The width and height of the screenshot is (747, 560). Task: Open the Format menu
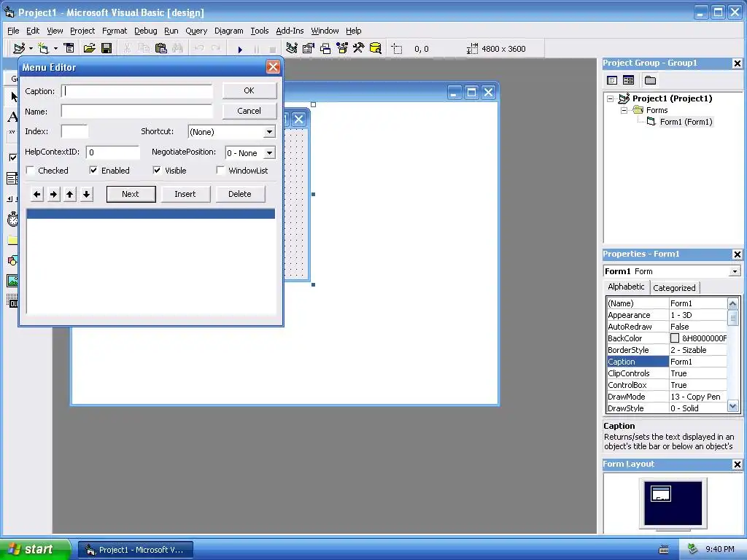[x=115, y=31]
